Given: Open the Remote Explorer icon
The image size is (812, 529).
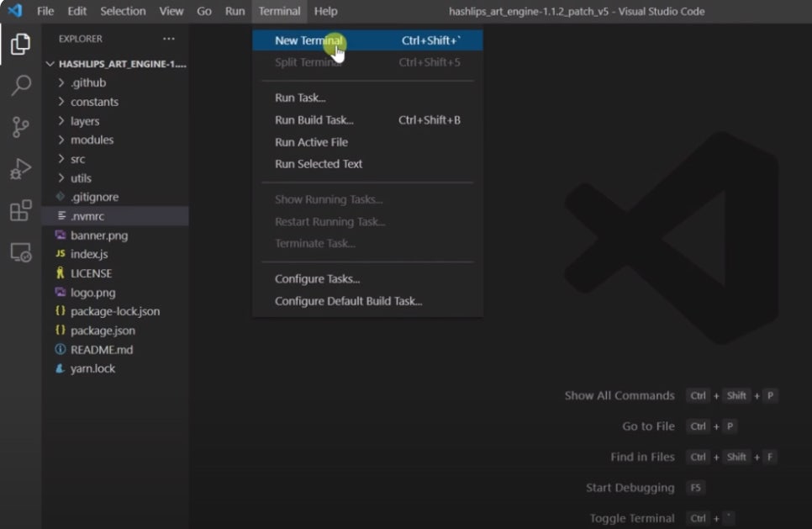Looking at the screenshot, I should (x=20, y=253).
